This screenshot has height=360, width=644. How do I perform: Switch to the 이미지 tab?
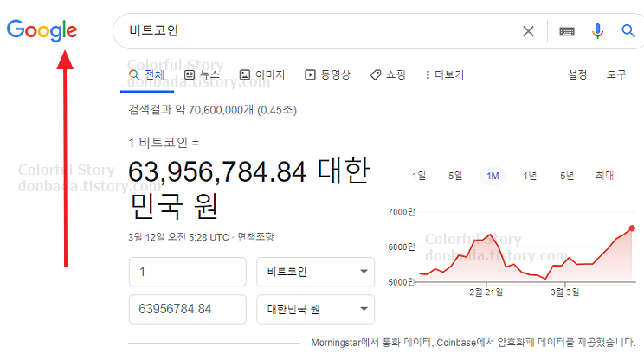(262, 74)
